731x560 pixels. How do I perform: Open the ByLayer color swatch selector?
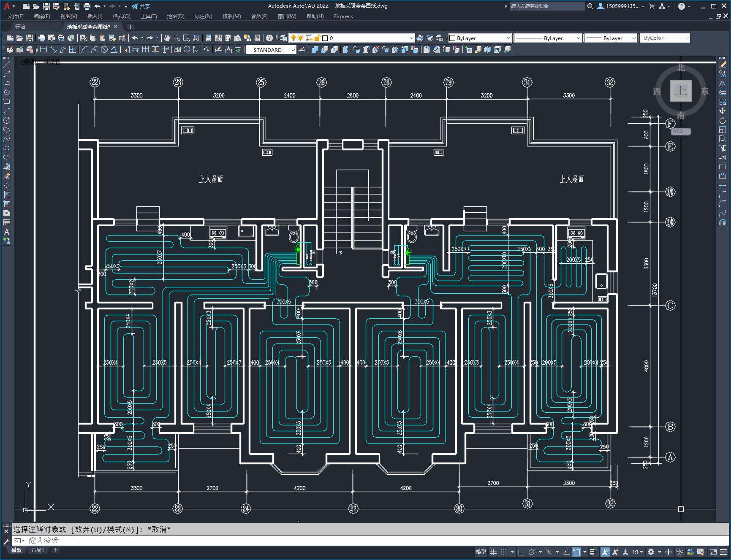(480, 38)
